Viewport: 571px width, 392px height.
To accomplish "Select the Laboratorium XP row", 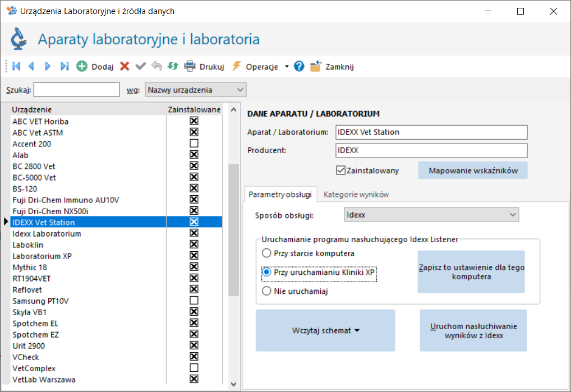I will (116, 256).
